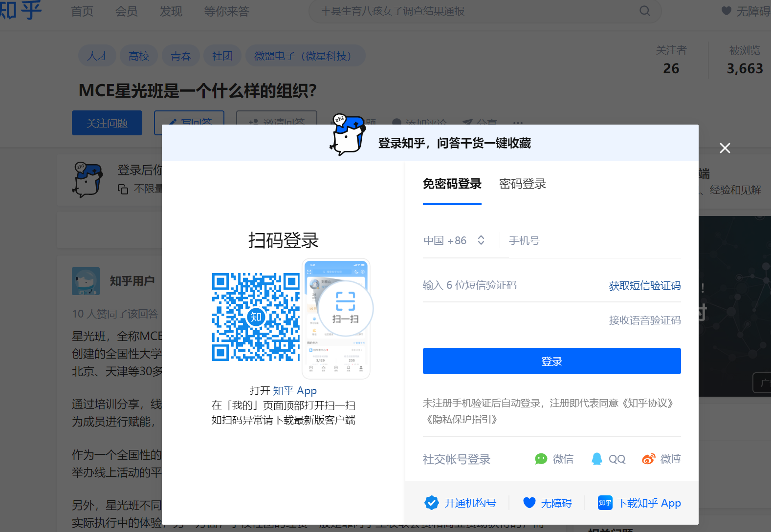This screenshot has width=771, height=532.
Task: Click the 下载知乎 App logo icon
Action: [x=605, y=503]
